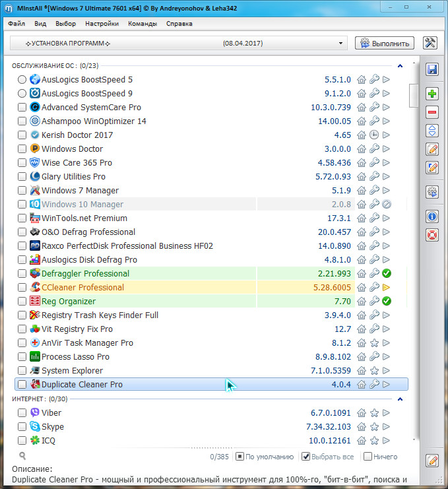Click the settings gear icon in right sidebar

point(432,192)
